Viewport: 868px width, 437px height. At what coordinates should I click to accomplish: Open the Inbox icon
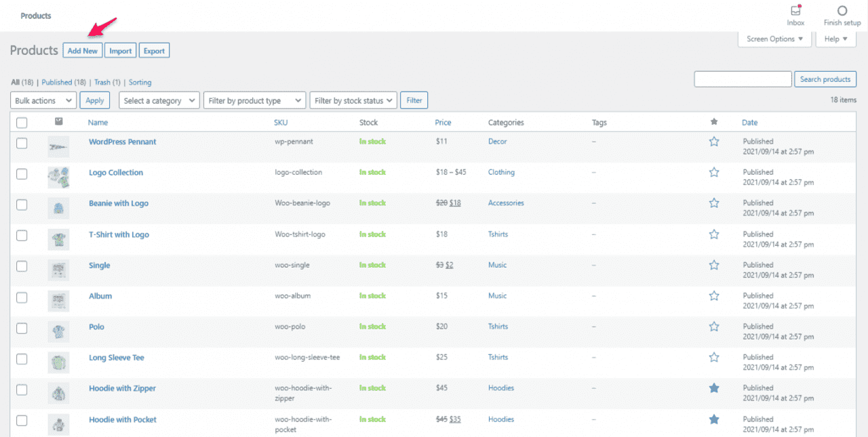795,11
